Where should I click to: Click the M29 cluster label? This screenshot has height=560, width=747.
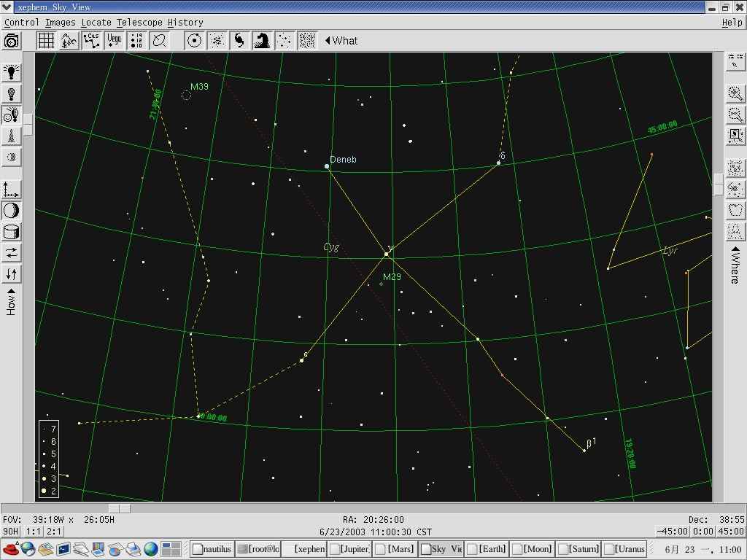point(392,276)
